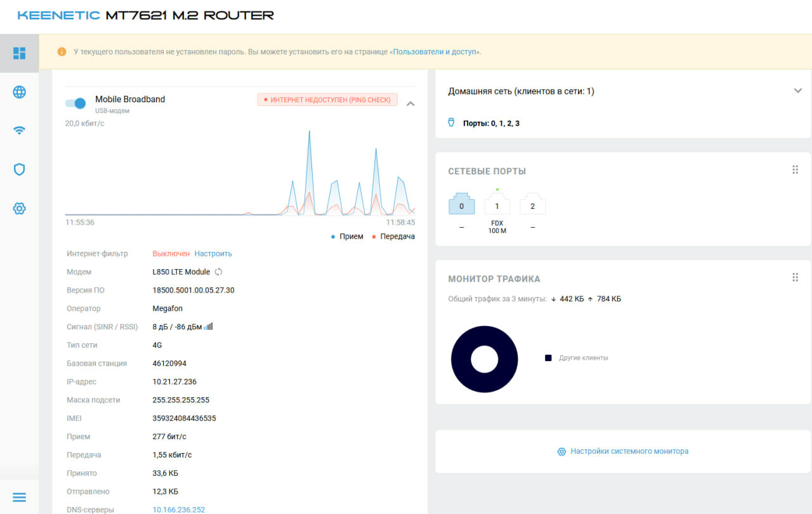The height and width of the screenshot is (514, 812).
Task: Click the modem refresh icon next to L850 LTE Module
Action: [219, 272]
